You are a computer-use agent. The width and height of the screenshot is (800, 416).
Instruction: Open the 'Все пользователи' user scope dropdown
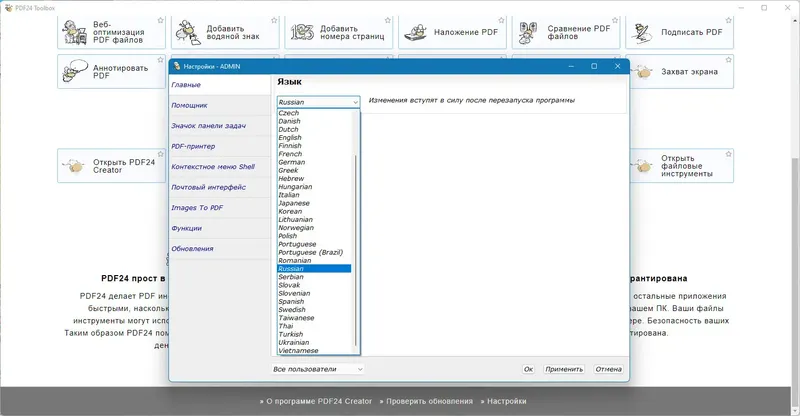pos(318,369)
